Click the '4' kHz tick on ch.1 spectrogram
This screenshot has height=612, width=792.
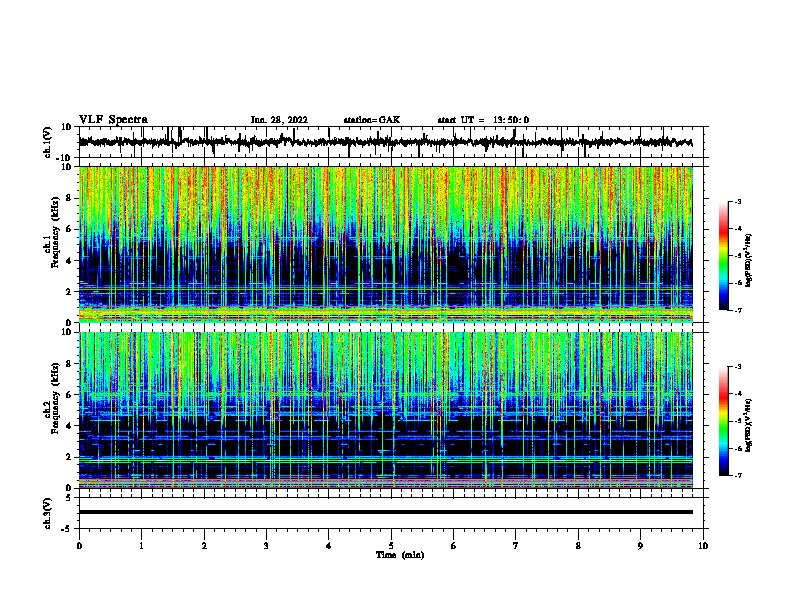pyautogui.click(x=69, y=261)
